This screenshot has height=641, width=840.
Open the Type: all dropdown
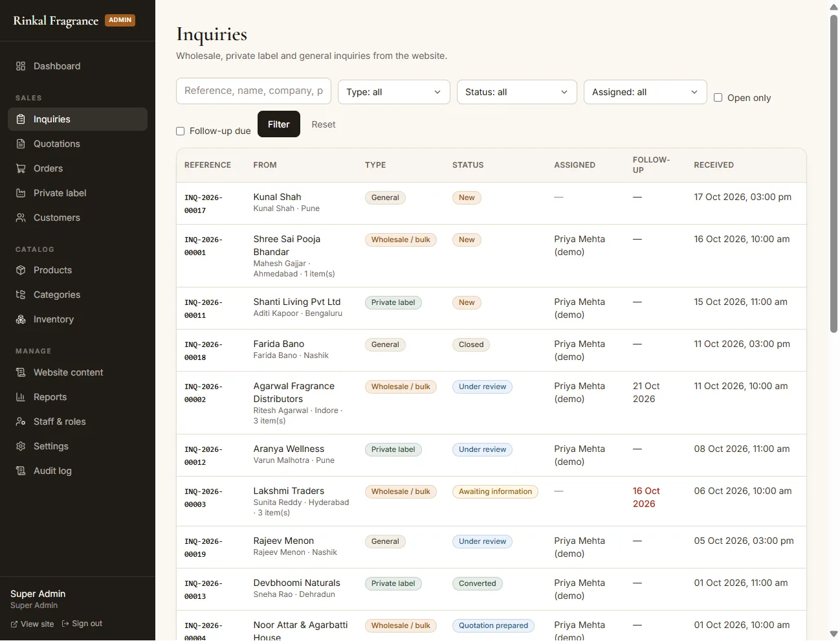(393, 92)
